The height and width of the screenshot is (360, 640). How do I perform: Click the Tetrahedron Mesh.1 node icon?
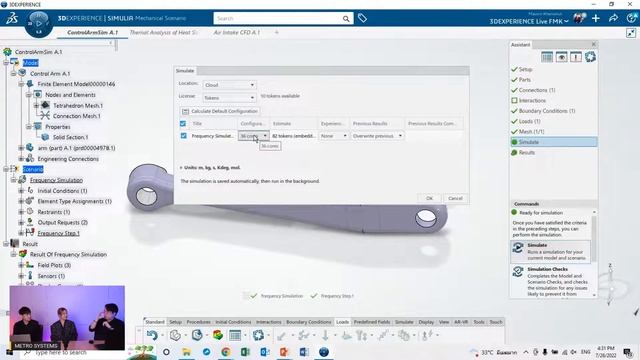[x=45, y=105]
